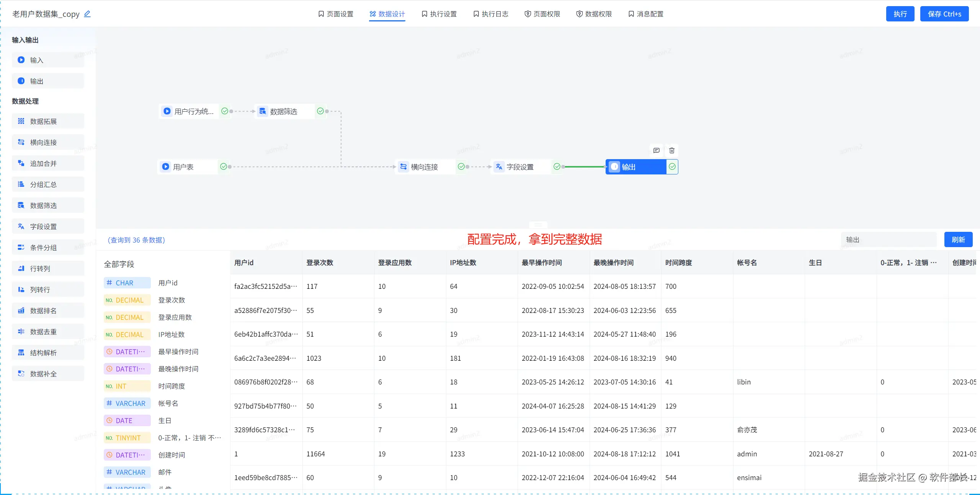This screenshot has height=495, width=980.
Task: Click the 刷新 button
Action: click(x=958, y=240)
